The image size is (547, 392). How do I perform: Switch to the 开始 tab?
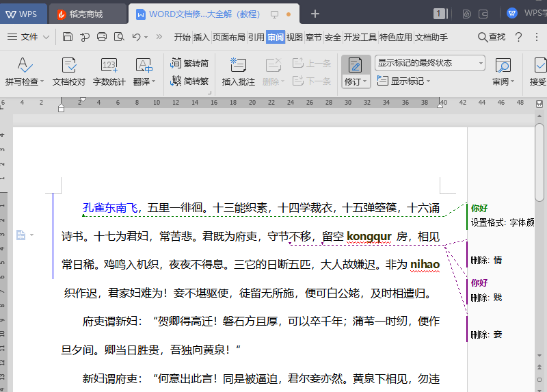182,37
